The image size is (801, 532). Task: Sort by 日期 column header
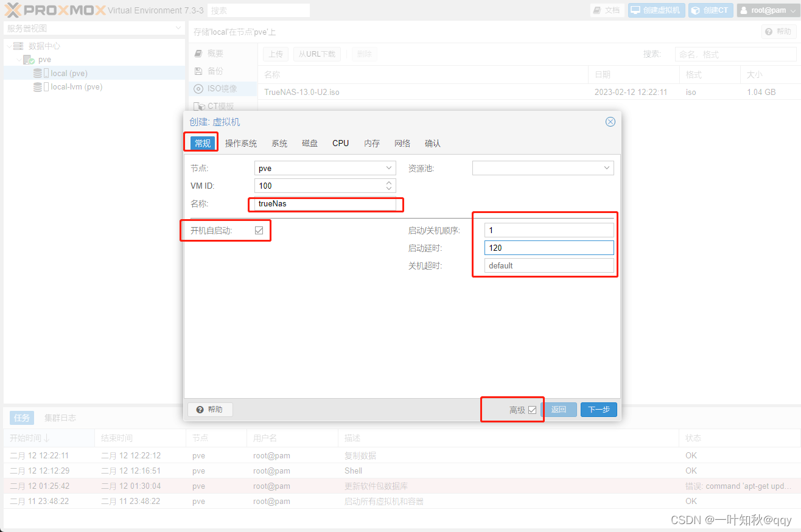[x=634, y=74]
